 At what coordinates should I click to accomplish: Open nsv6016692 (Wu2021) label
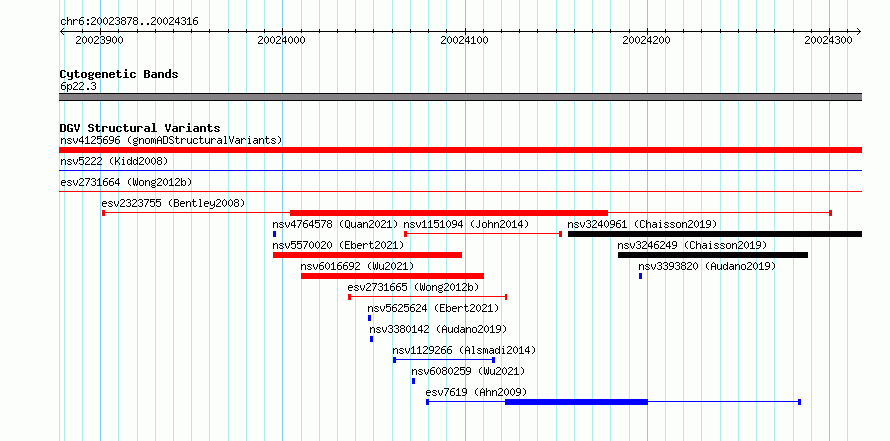[x=357, y=266]
